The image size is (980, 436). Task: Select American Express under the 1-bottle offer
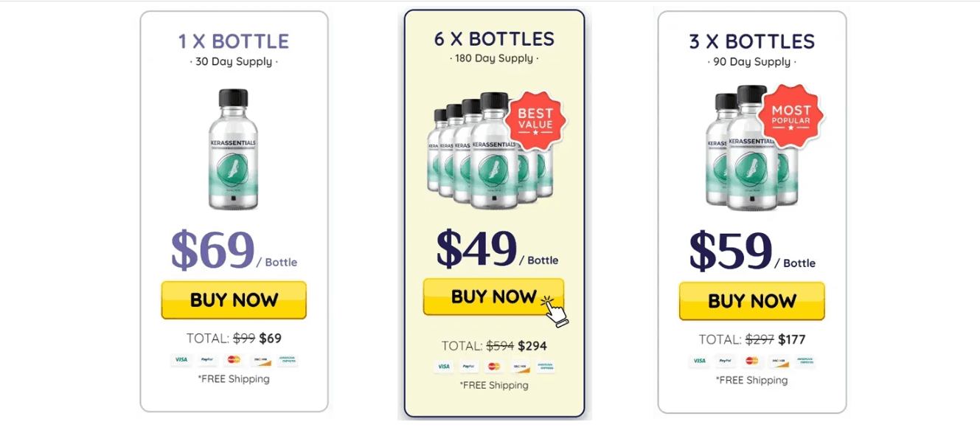click(288, 360)
